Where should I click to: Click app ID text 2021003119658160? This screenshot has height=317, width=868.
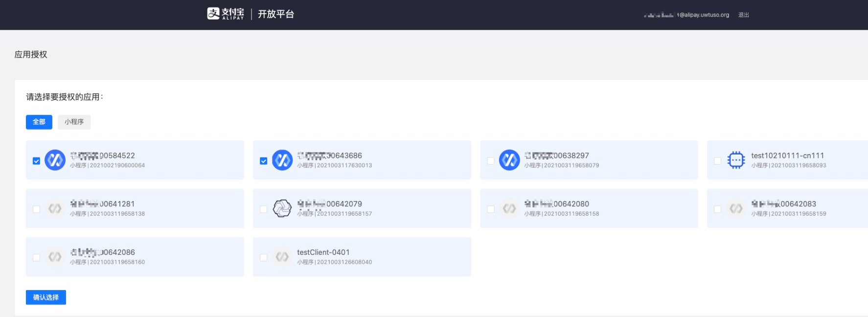pyautogui.click(x=117, y=262)
